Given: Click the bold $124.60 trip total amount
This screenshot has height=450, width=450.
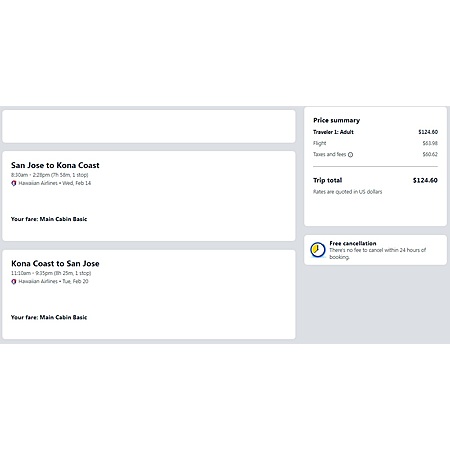Looking at the screenshot, I should point(425,180).
